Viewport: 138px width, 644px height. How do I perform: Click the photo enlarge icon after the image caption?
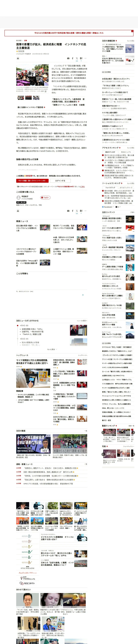click(x=45, y=91)
